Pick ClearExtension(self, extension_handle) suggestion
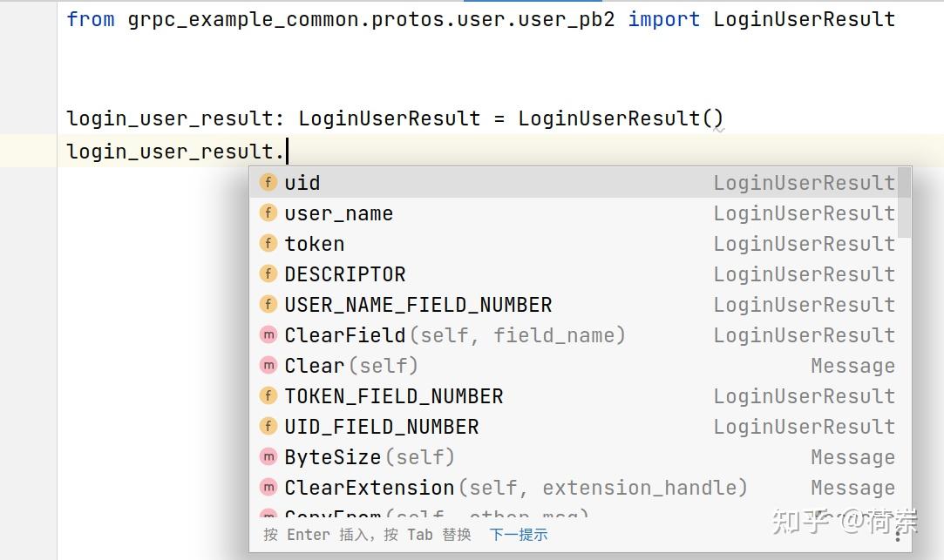The image size is (944, 560). [x=515, y=488]
